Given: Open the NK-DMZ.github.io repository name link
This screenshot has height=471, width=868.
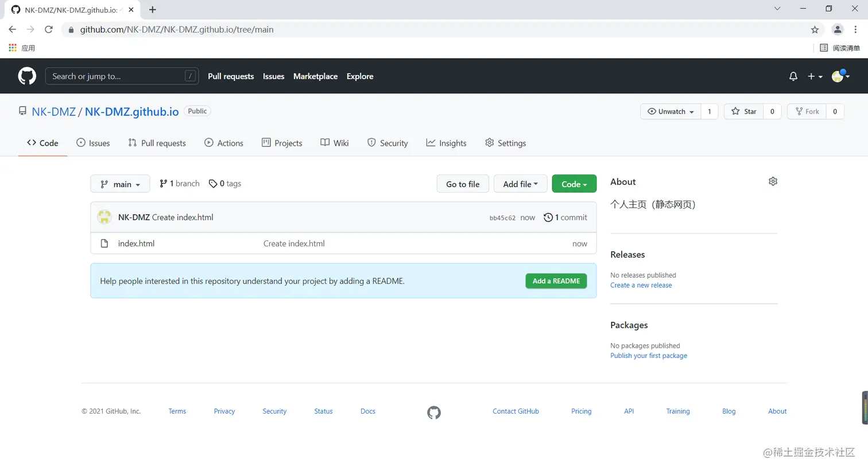Looking at the screenshot, I should [x=132, y=112].
